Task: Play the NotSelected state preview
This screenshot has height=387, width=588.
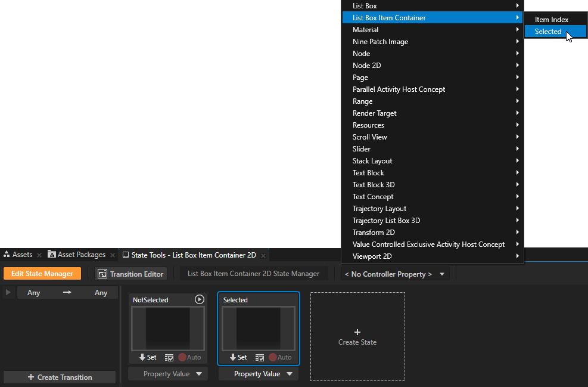Action: coord(199,299)
